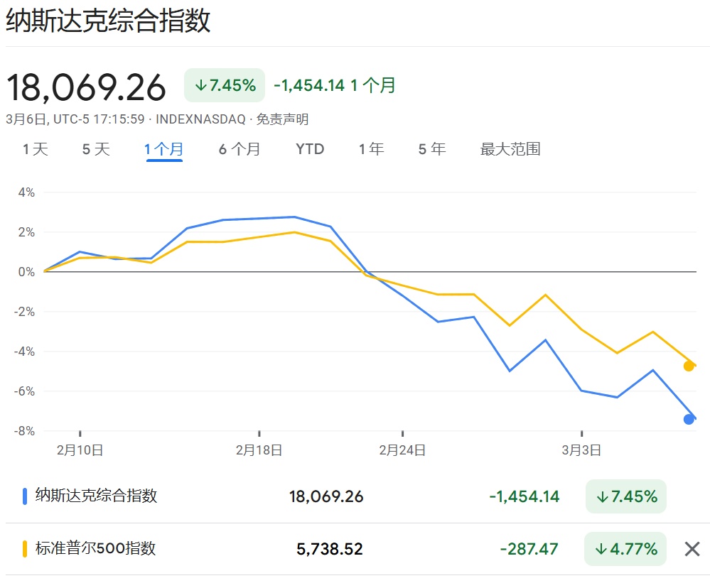The height and width of the screenshot is (588, 710).
Task: Open the 标准普尔500指数 legend row
Action: (x=95, y=548)
